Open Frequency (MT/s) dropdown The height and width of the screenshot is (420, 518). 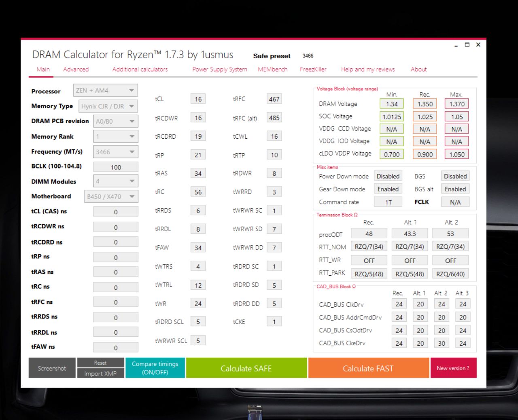(115, 152)
